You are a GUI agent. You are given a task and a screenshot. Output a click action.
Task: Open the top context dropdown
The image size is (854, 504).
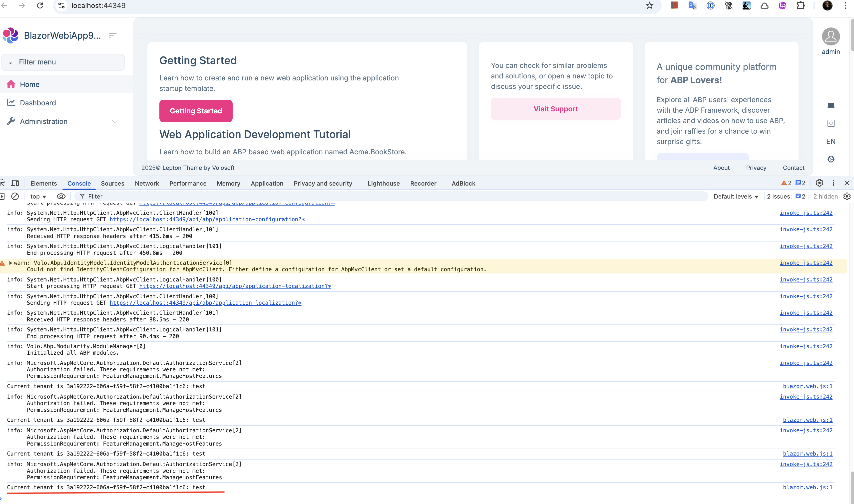coord(38,196)
